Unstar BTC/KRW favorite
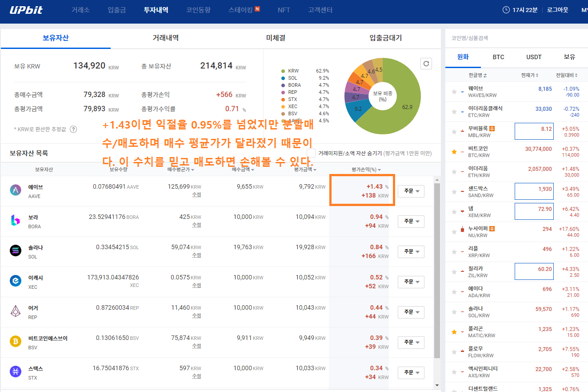This screenshot has width=588, height=392. [454, 152]
